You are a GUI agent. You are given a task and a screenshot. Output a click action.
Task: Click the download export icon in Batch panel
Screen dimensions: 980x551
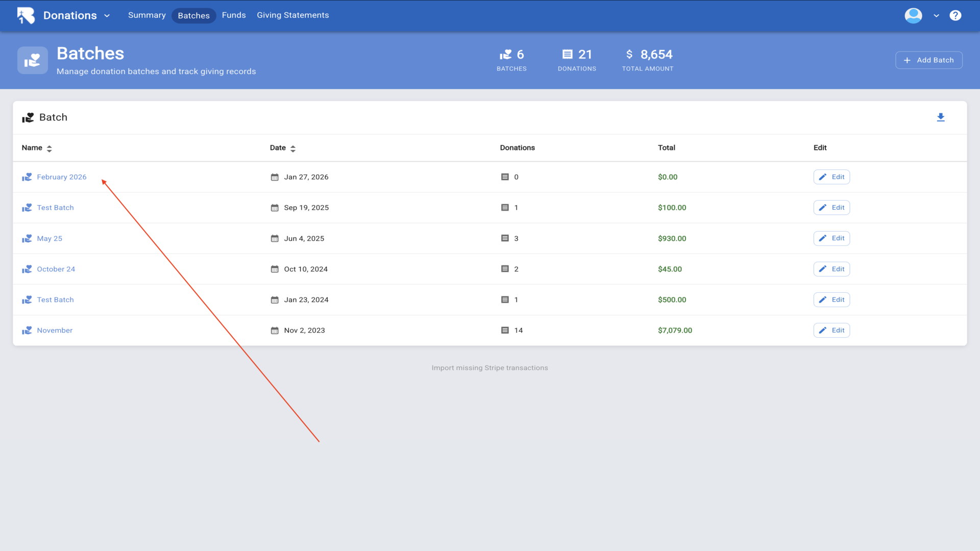pyautogui.click(x=941, y=117)
